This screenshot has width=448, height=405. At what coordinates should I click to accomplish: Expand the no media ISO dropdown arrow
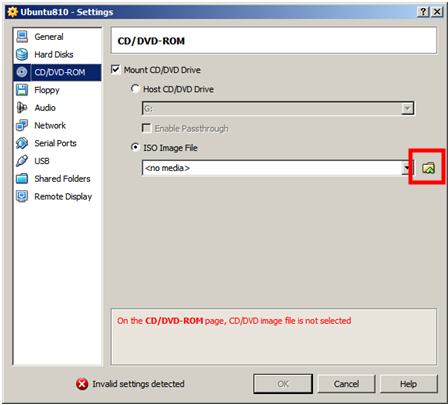click(x=407, y=168)
